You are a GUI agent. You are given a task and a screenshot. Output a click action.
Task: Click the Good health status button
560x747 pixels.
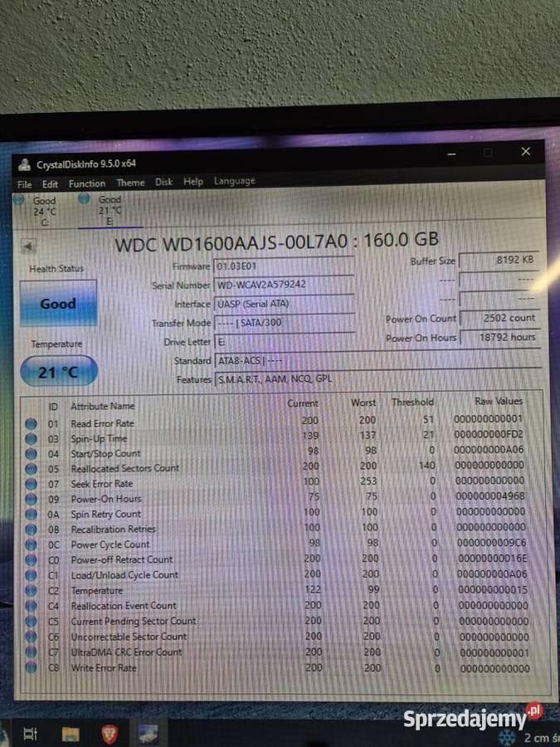click(x=58, y=303)
